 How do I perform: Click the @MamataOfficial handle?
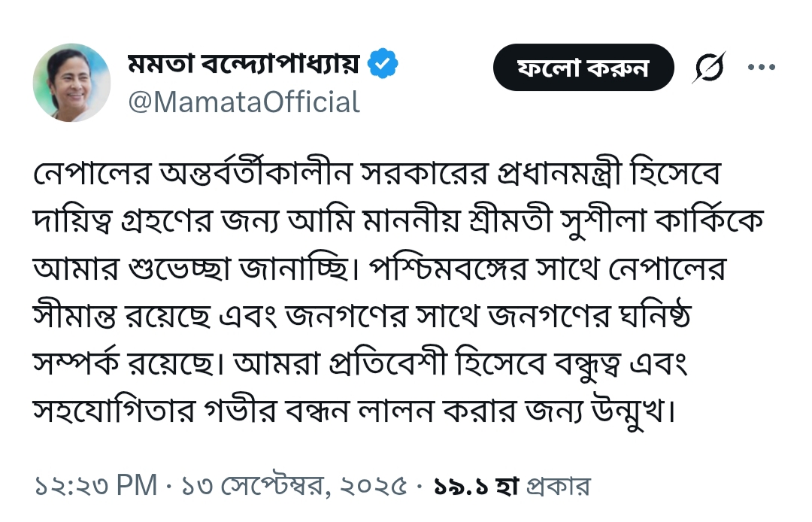(x=244, y=102)
